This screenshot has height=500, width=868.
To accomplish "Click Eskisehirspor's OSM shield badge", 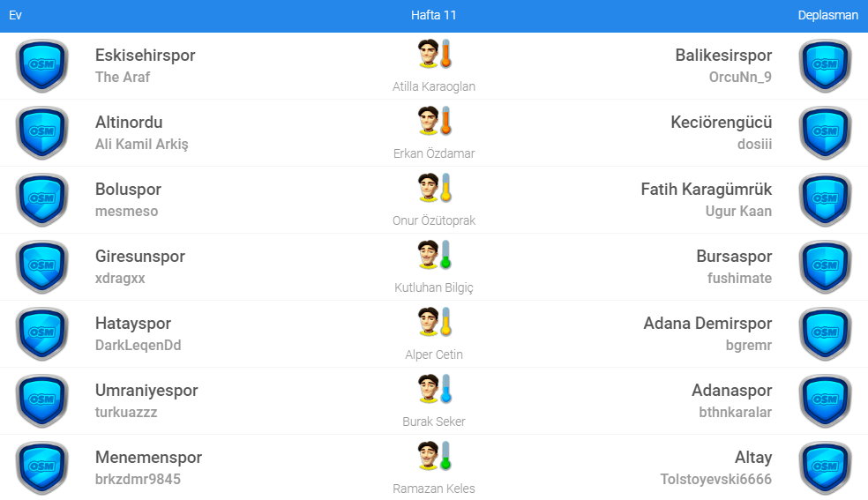I will pyautogui.click(x=41, y=66).
